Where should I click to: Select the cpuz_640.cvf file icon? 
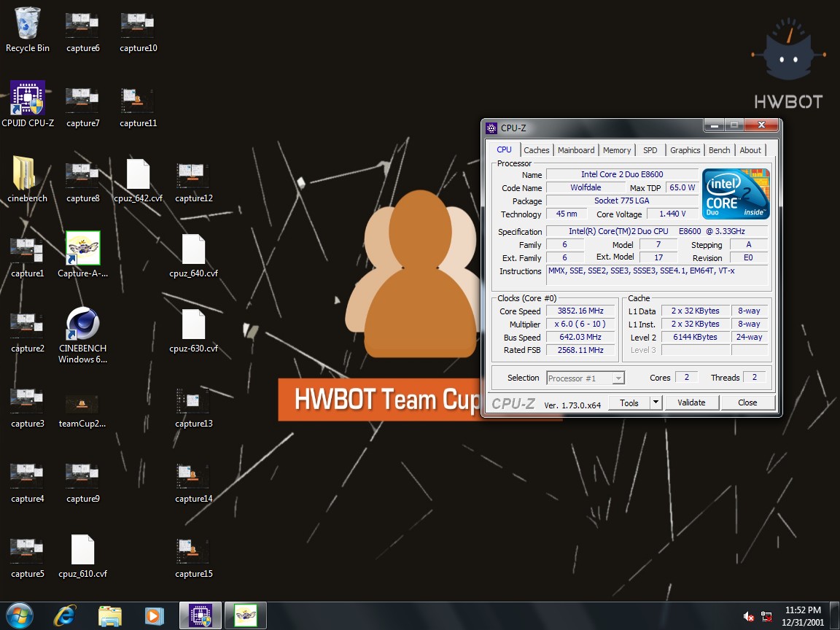pos(194,255)
